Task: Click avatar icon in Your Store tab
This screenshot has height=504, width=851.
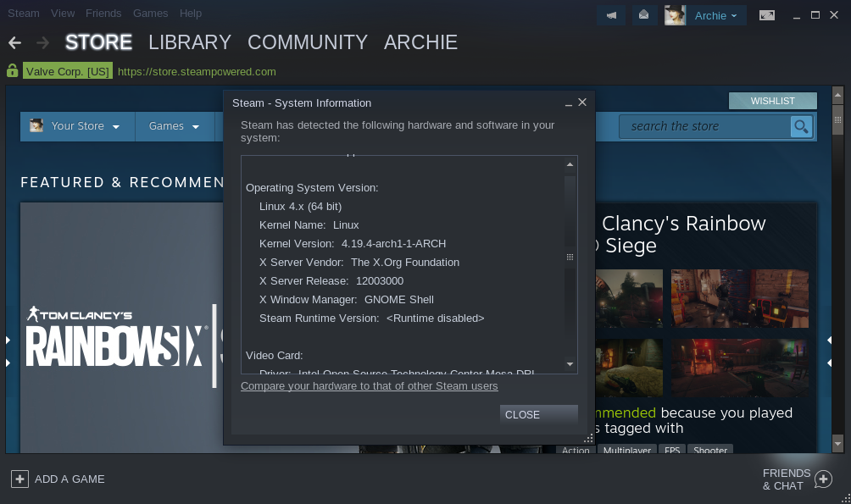Action: click(x=36, y=125)
